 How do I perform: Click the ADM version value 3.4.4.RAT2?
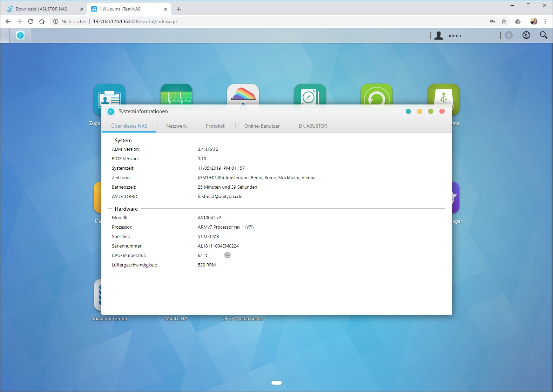click(208, 149)
